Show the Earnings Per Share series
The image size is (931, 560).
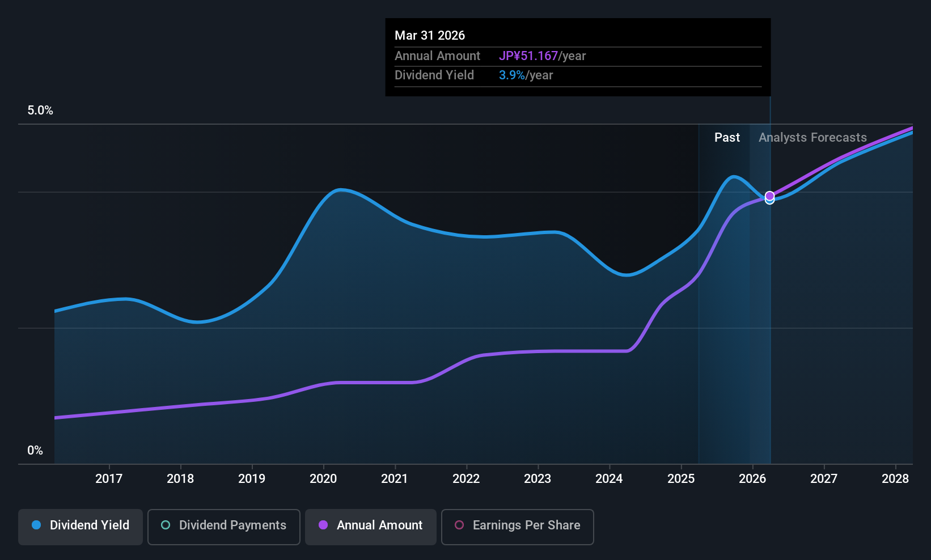pos(517,527)
